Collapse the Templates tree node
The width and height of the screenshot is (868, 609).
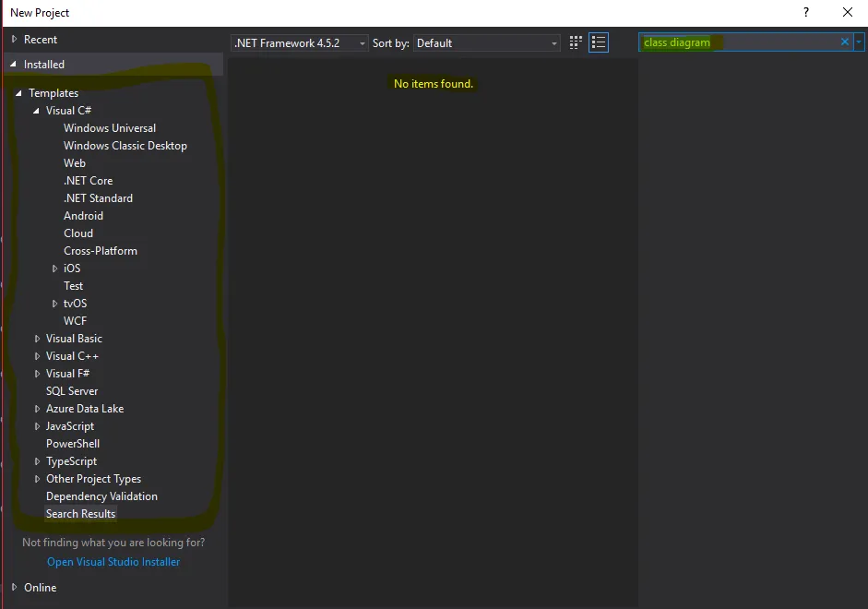click(x=18, y=93)
